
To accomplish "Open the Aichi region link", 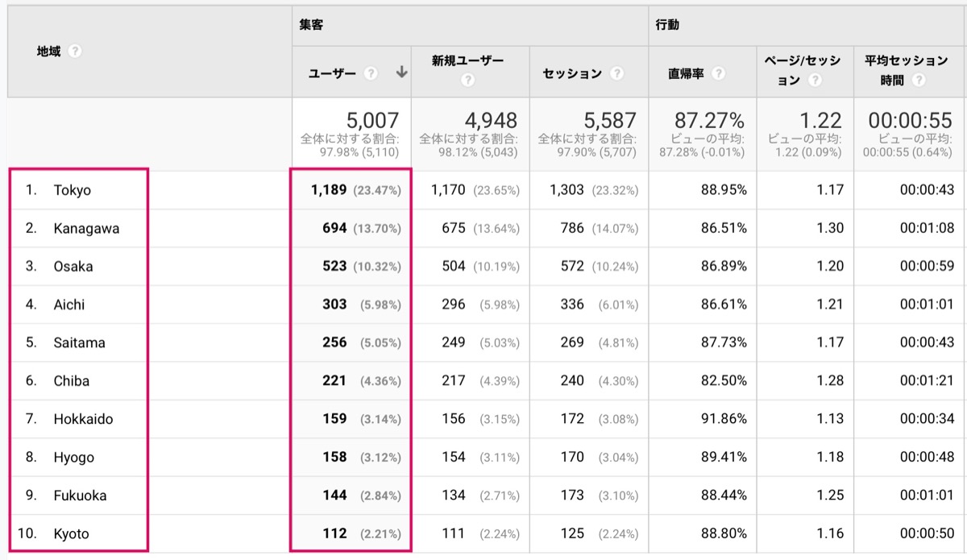I will [x=69, y=305].
